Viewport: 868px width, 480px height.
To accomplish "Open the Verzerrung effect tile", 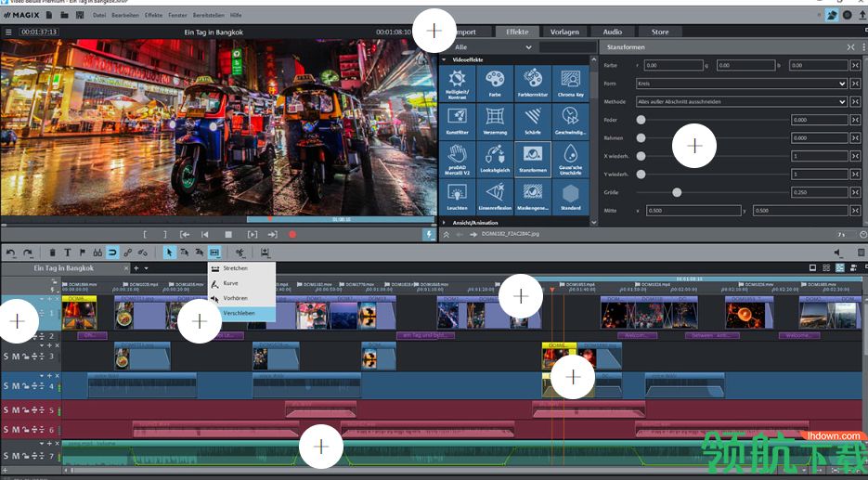I will [495, 122].
